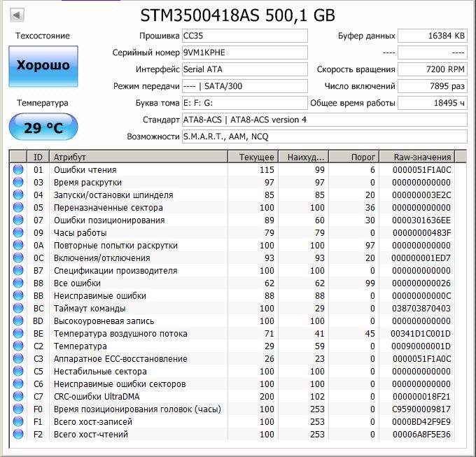Click the status orb for Таймаут команды row
Image resolution: width=476 pixels, height=457 pixels.
(x=18, y=309)
